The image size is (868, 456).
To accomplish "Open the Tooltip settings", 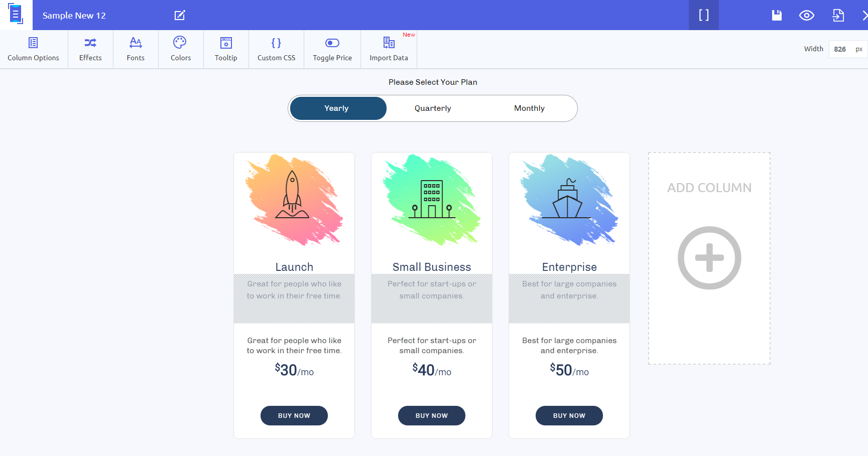I will pos(226,49).
